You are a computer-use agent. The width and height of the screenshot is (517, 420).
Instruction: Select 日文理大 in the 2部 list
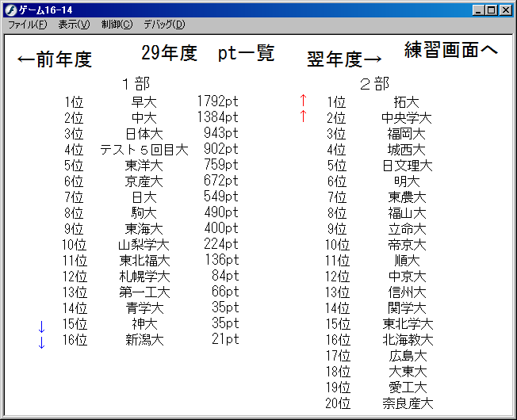point(408,166)
